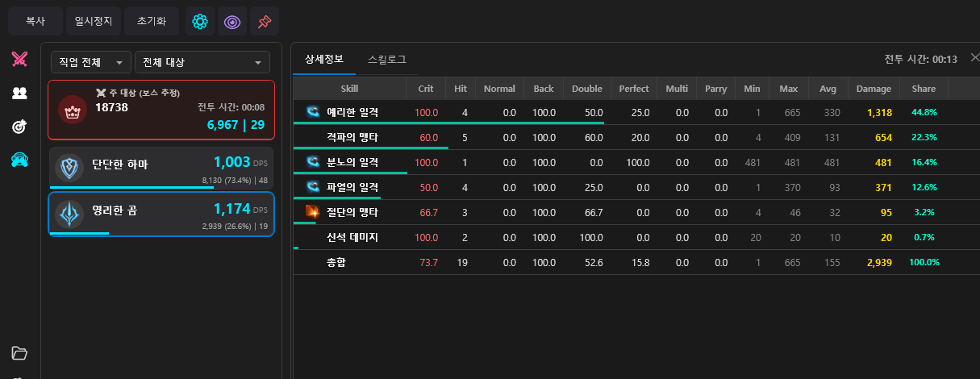Click the target bullseye sidebar icon
This screenshot has width=980, height=379.
[20, 127]
